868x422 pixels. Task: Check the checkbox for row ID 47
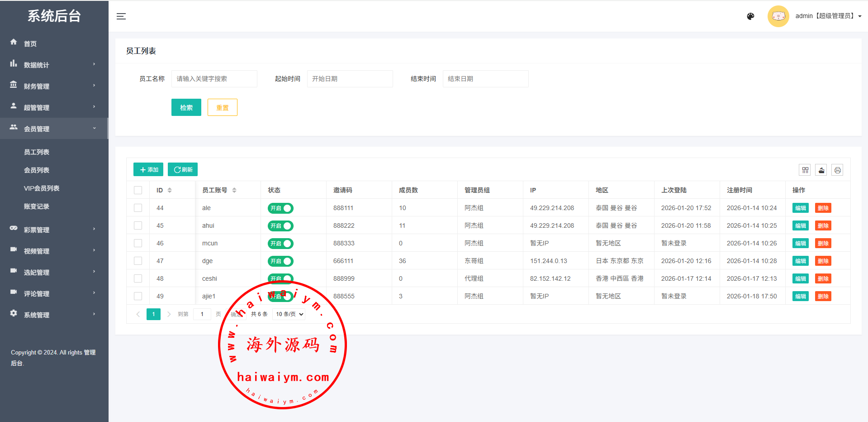coord(138,261)
